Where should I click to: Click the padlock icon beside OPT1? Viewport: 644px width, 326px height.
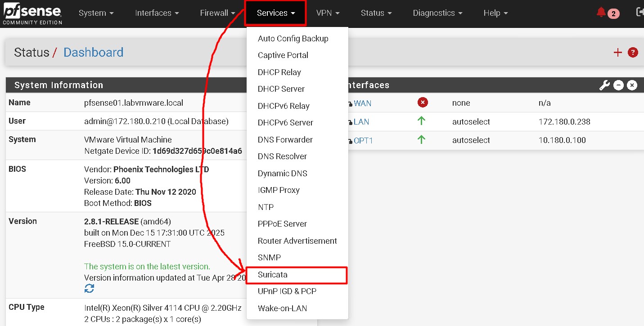[x=350, y=140]
